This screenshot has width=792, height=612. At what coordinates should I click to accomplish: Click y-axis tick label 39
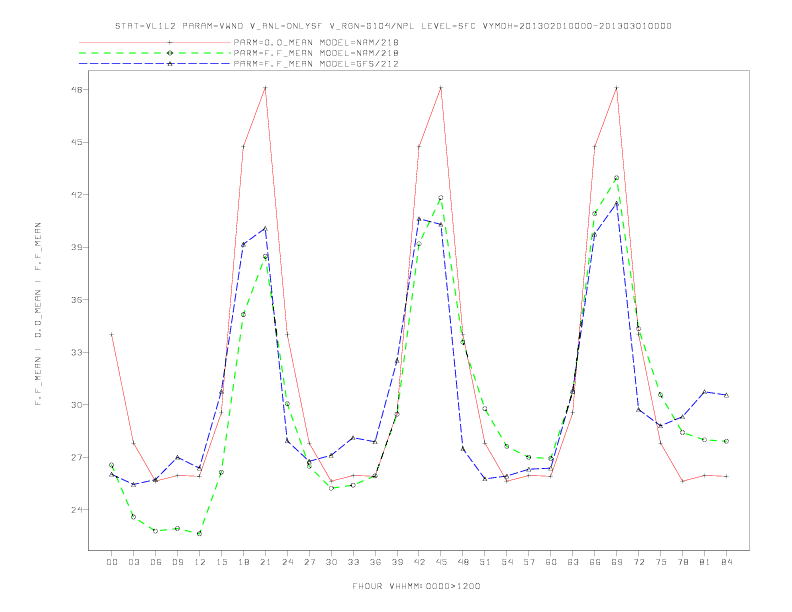click(x=75, y=247)
